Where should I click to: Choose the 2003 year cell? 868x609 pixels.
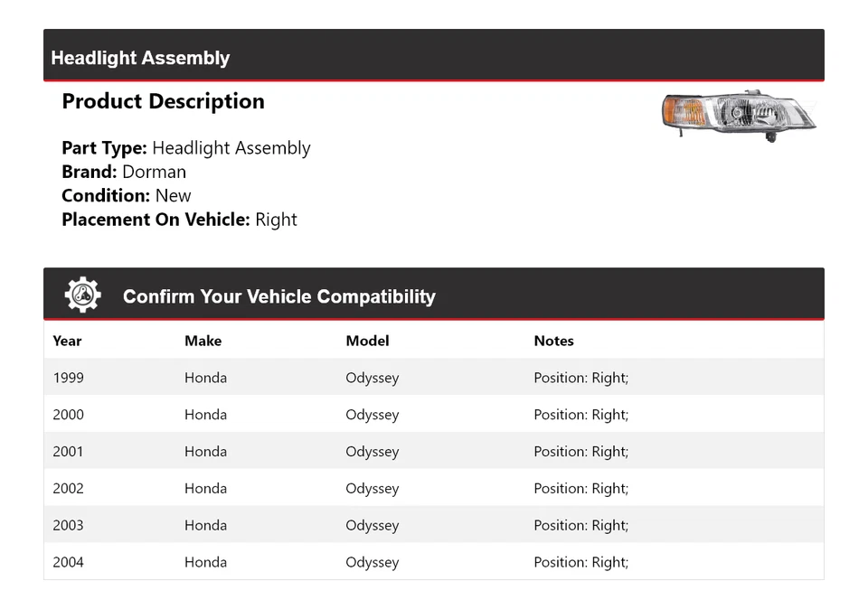pyautogui.click(x=68, y=525)
